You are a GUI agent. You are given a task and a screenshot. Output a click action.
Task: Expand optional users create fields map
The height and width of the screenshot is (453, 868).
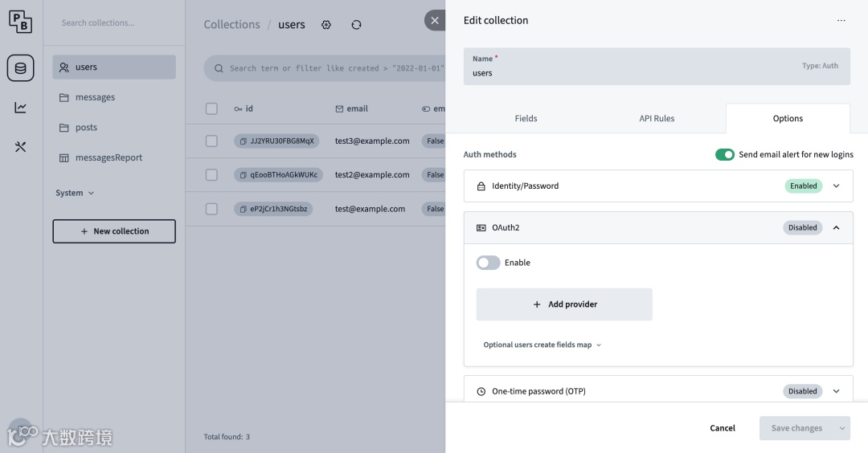pyautogui.click(x=542, y=345)
